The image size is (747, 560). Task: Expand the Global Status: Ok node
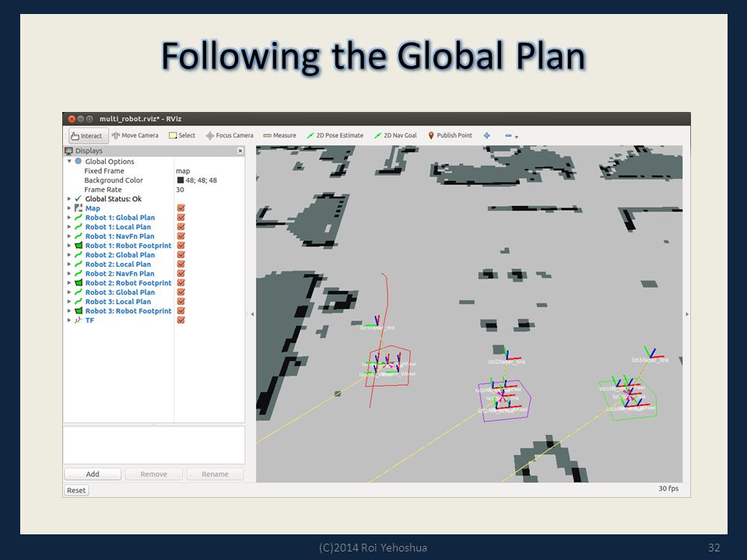click(x=69, y=199)
